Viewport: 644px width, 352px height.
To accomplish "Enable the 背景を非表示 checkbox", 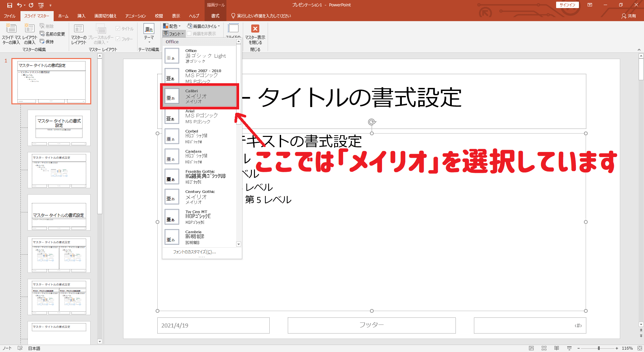I will tap(189, 34).
